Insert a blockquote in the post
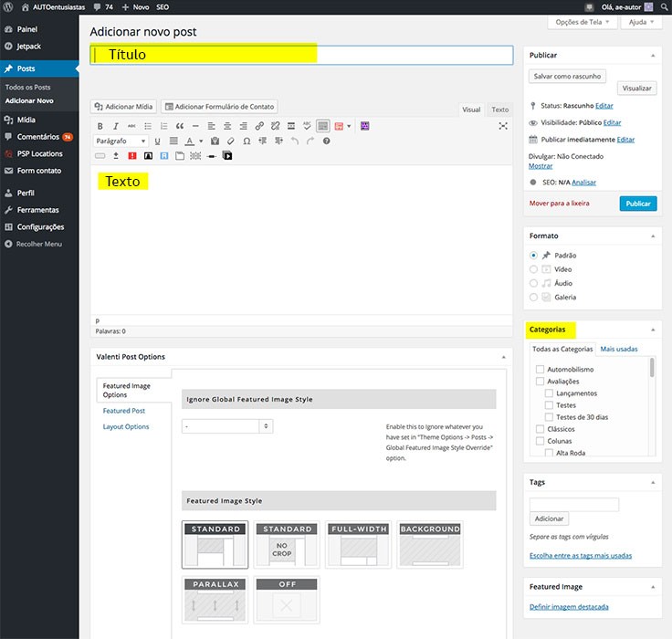 coord(180,126)
